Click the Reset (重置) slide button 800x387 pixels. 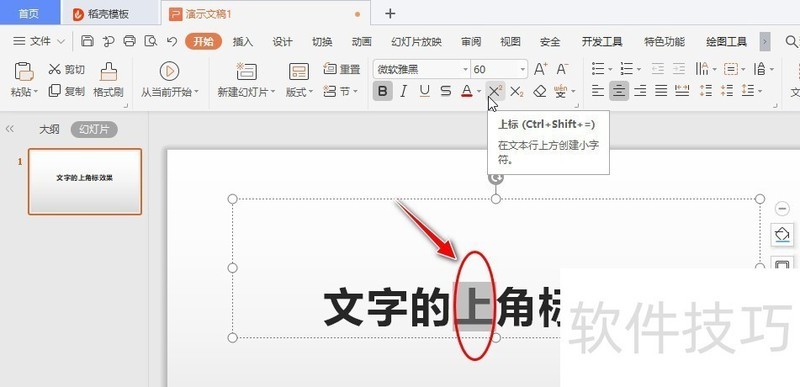point(341,69)
